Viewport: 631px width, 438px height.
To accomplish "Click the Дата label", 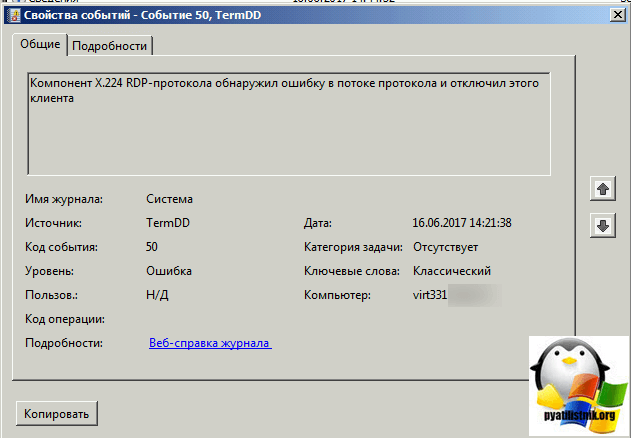I will click(x=318, y=223).
